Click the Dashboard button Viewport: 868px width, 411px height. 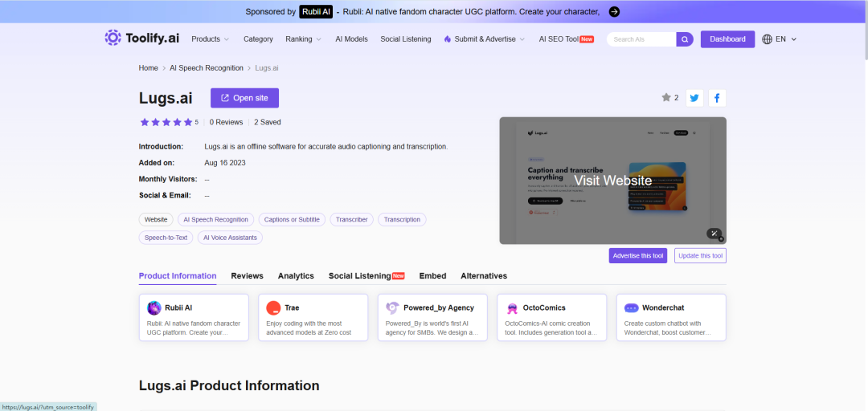(x=727, y=39)
